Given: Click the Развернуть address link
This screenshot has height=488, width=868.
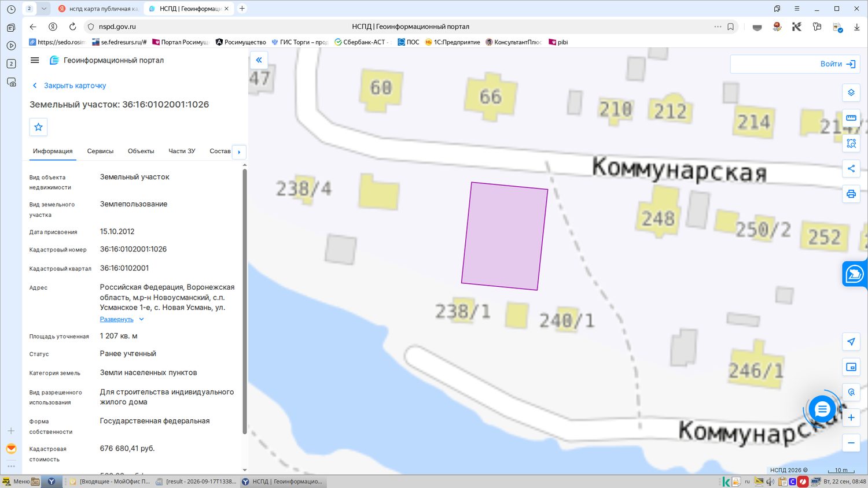Looking at the screenshot, I should tap(116, 319).
